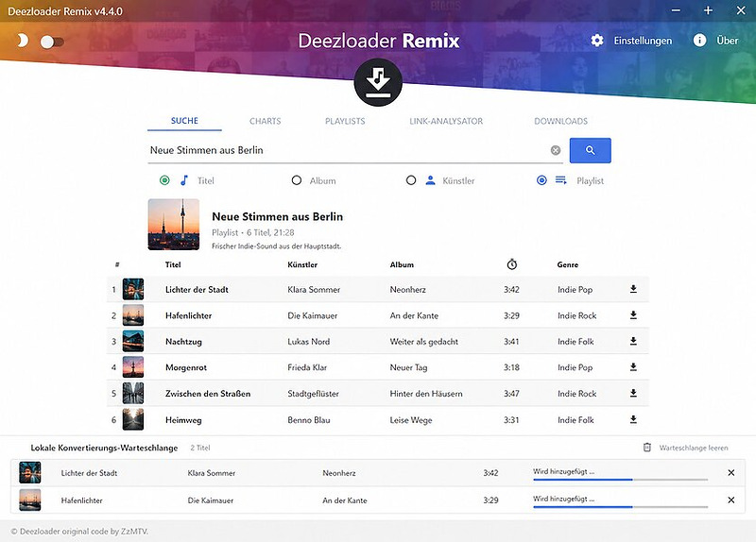Screen dimensions: 756x542
Task: Open the PLAYLISTS tab
Action: (x=345, y=122)
